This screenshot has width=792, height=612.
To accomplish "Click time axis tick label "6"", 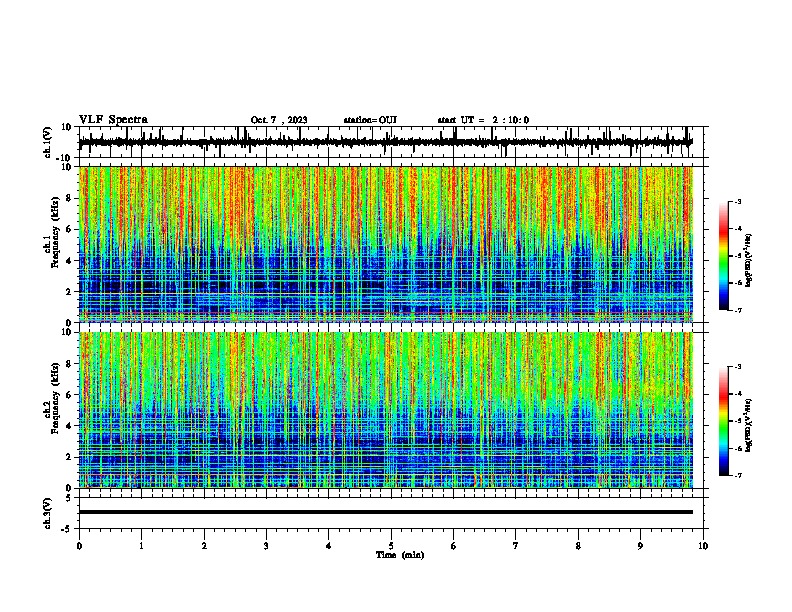I will (x=454, y=545).
